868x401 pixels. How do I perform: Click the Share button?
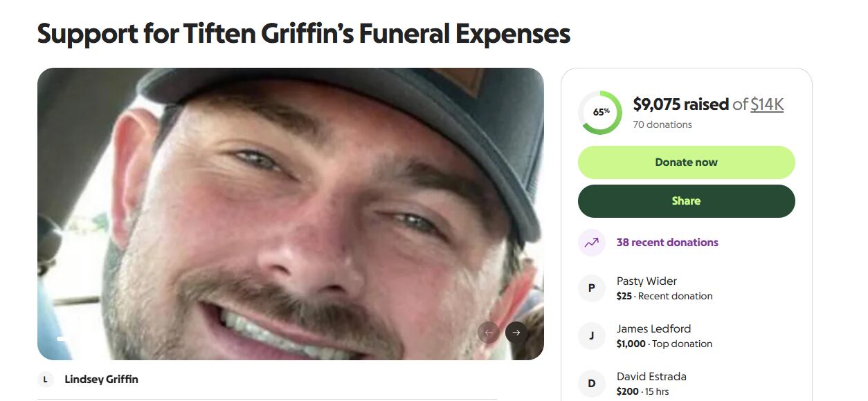coord(687,201)
